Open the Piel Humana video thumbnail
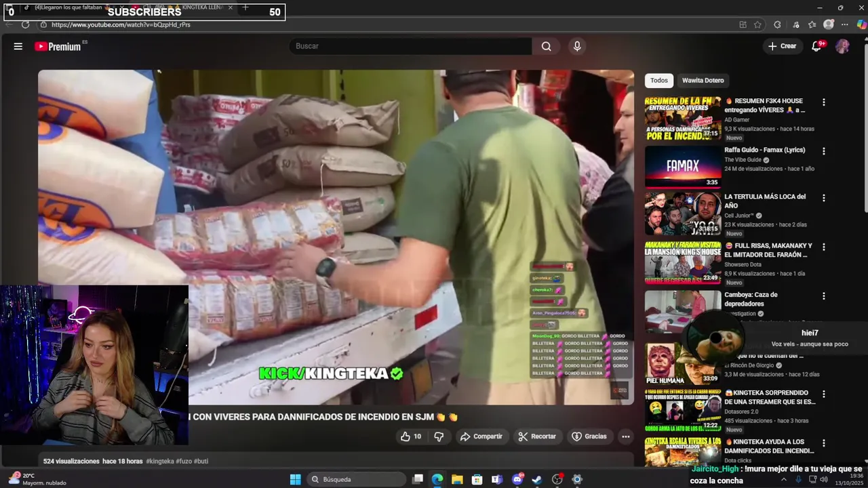This screenshot has height=488, width=868. [683, 364]
